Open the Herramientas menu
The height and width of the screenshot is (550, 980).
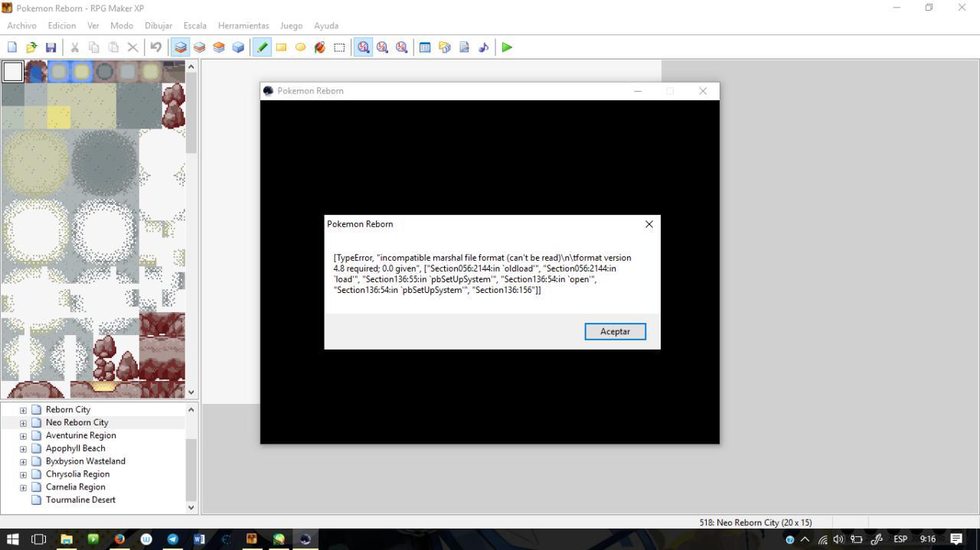click(x=243, y=25)
